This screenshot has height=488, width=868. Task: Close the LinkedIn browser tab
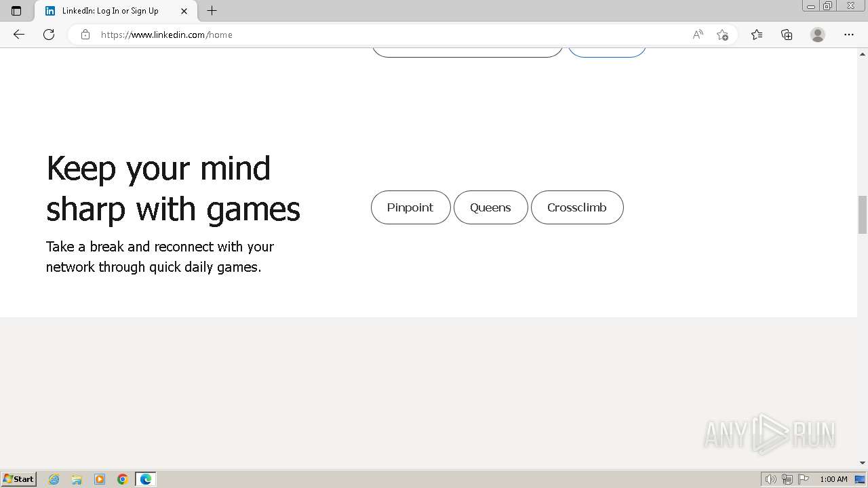(x=184, y=11)
